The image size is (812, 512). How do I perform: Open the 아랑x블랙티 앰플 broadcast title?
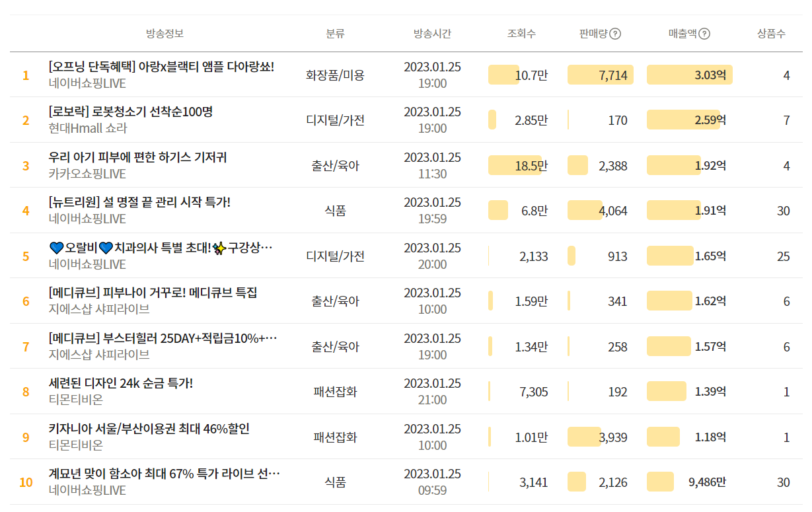(161, 67)
